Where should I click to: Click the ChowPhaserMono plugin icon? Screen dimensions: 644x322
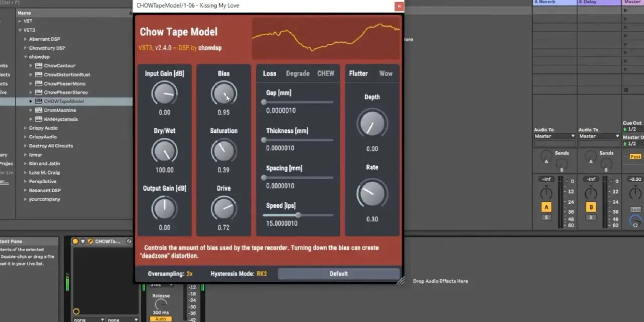pyautogui.click(x=39, y=84)
